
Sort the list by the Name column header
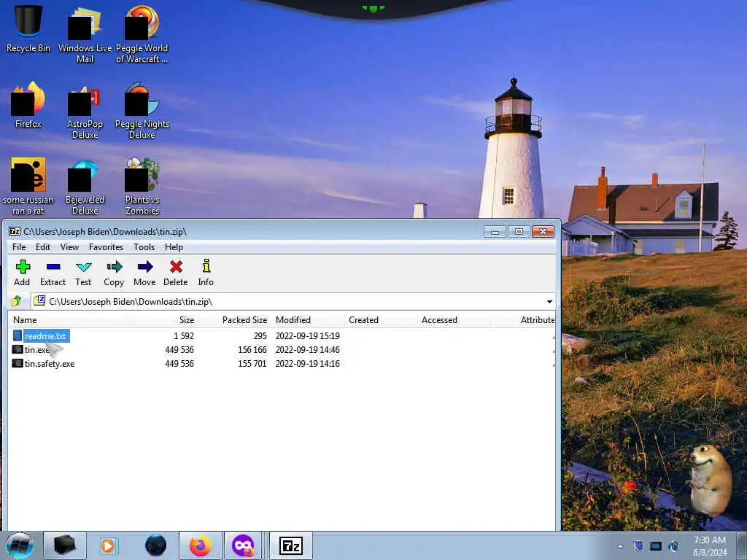66,320
